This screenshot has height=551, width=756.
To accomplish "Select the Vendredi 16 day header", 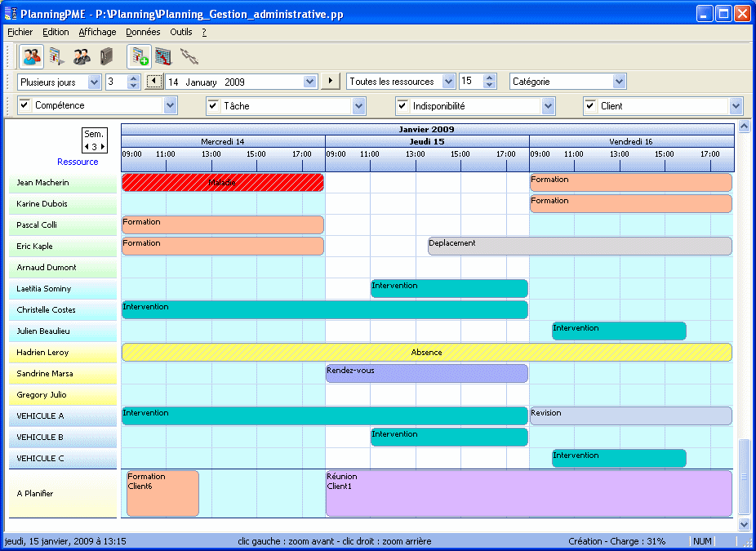I will pos(632,141).
